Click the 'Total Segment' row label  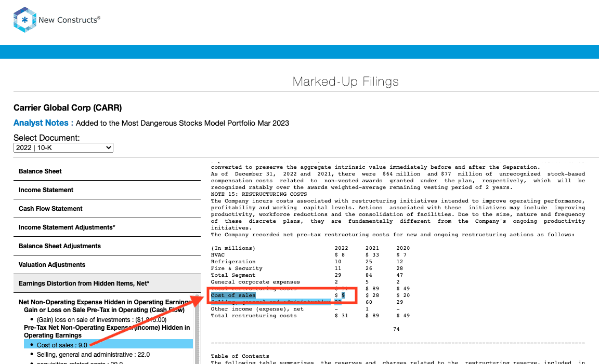[233, 275]
